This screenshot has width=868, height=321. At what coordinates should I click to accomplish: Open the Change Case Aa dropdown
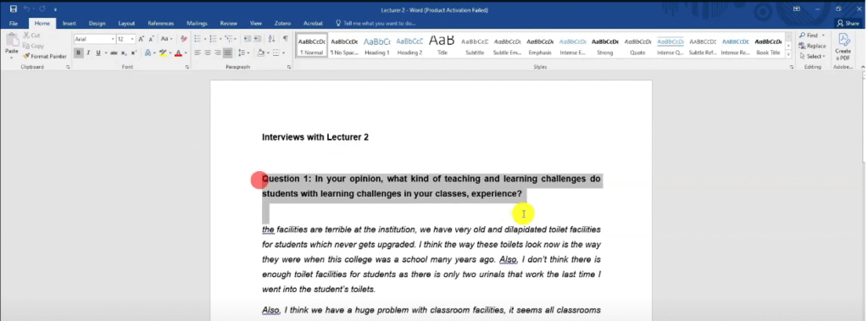[166, 39]
